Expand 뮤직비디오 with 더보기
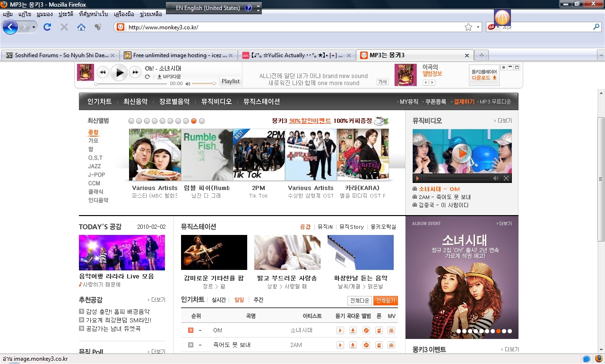 (x=503, y=121)
